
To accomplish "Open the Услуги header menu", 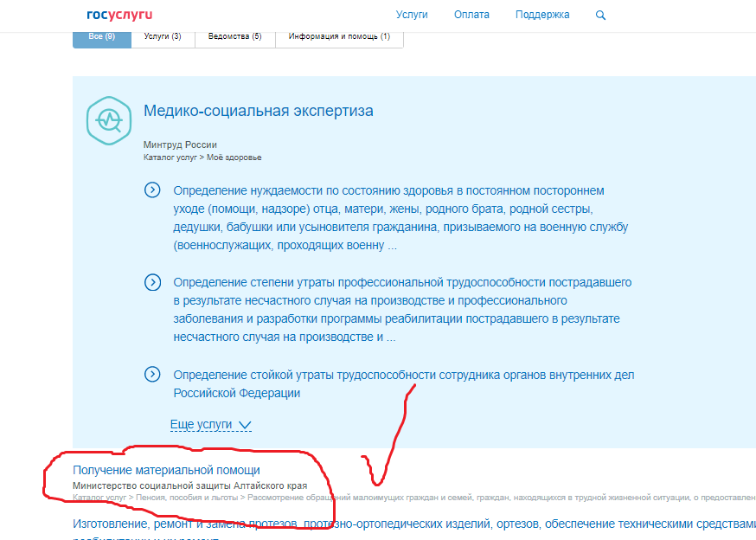I will (412, 15).
